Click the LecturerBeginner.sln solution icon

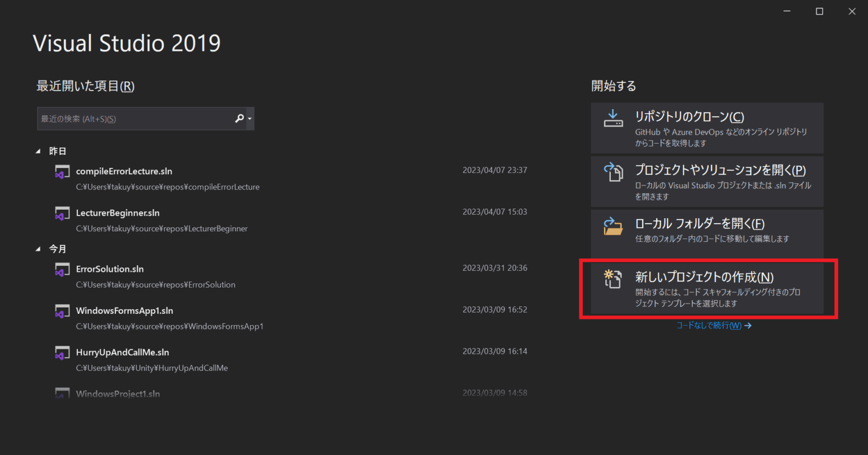point(62,214)
